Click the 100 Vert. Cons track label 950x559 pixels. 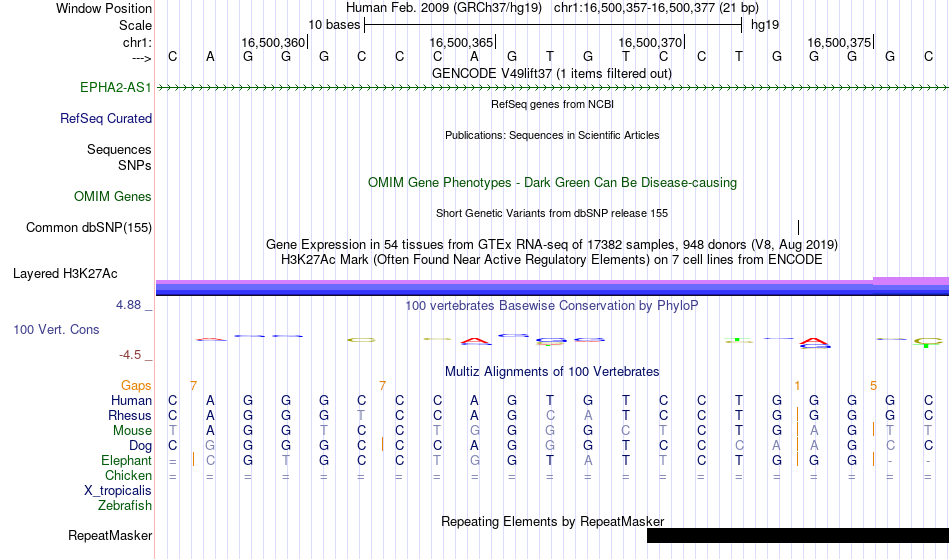point(56,330)
